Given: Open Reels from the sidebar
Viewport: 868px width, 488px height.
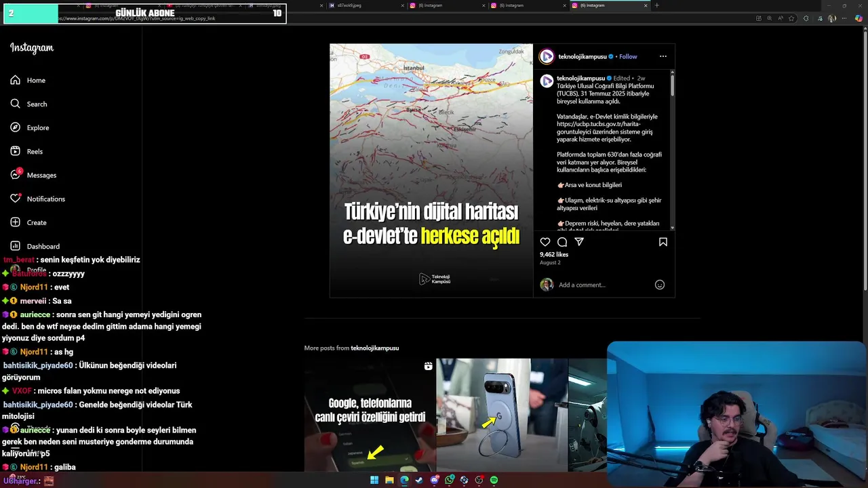Looking at the screenshot, I should (x=26, y=151).
